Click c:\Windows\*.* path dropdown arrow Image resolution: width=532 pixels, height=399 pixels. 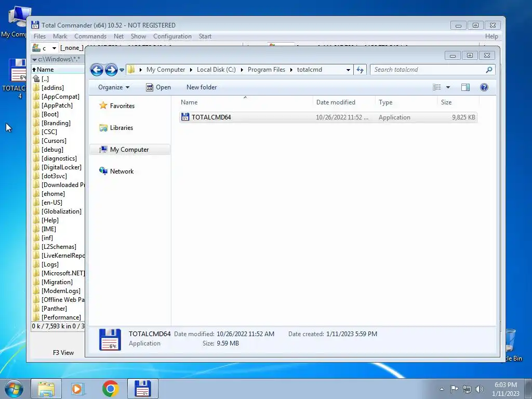click(x=34, y=59)
